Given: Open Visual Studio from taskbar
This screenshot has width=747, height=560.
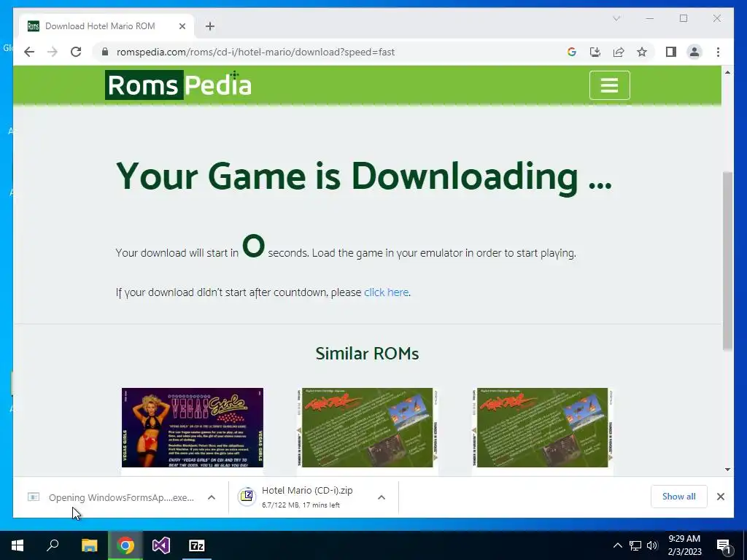Looking at the screenshot, I should [x=161, y=545].
